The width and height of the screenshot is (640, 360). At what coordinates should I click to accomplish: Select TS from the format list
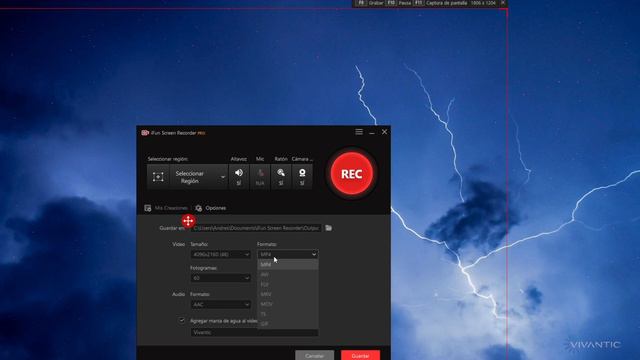(x=288, y=314)
